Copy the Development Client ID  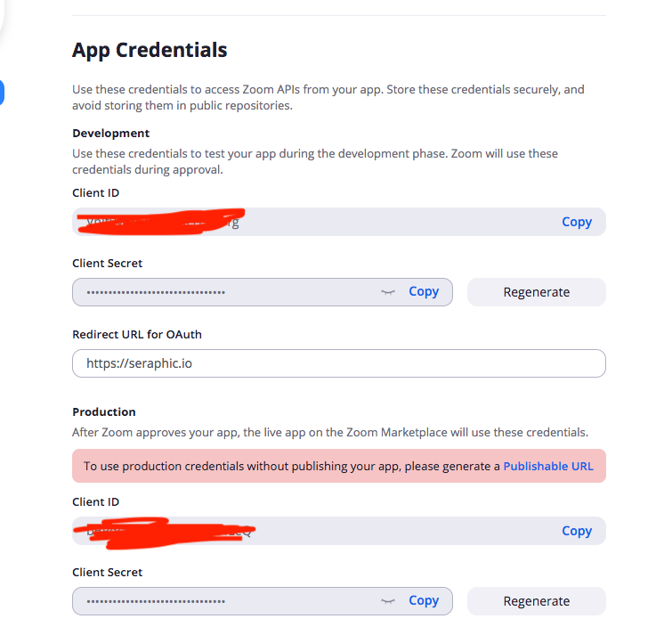[x=577, y=222]
